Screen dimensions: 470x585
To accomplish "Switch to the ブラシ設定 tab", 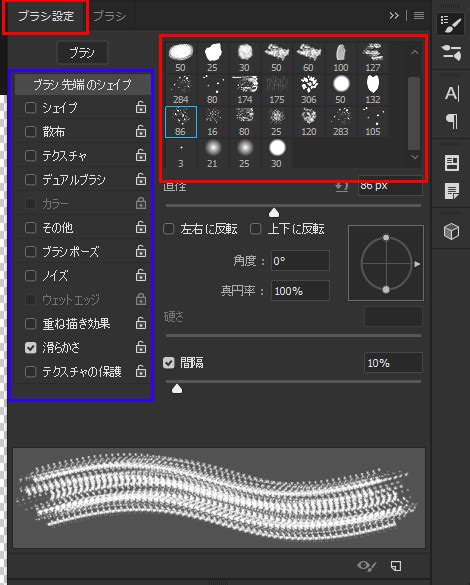I will point(46,16).
